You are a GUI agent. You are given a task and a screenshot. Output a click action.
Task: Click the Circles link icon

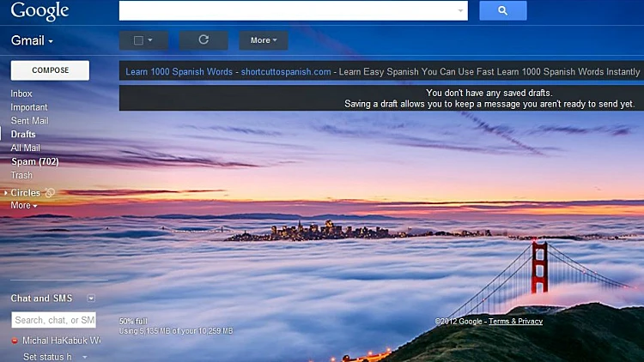[50, 193]
